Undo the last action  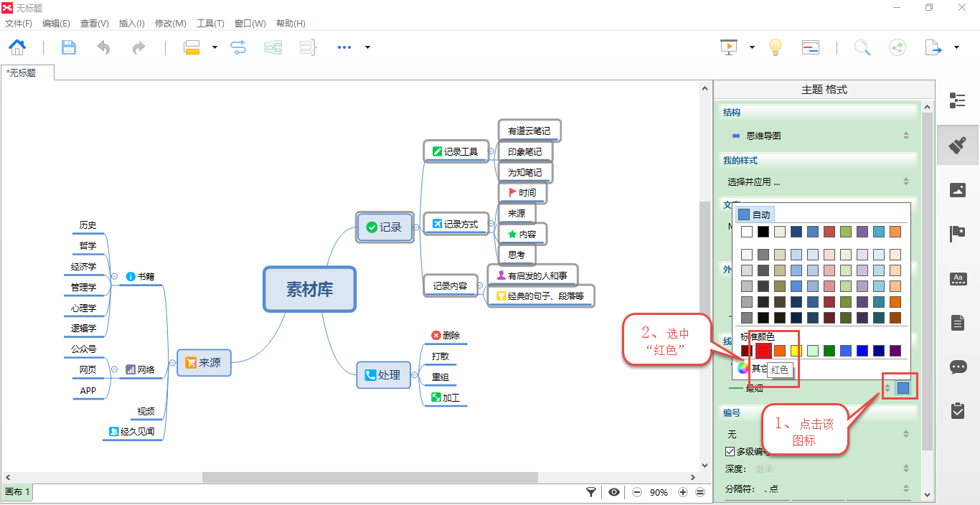point(104,47)
